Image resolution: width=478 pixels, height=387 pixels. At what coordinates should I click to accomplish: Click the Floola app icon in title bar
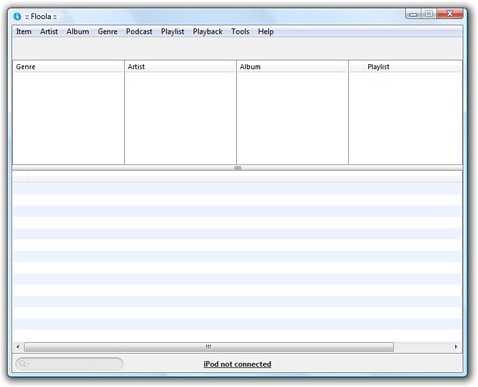17,16
